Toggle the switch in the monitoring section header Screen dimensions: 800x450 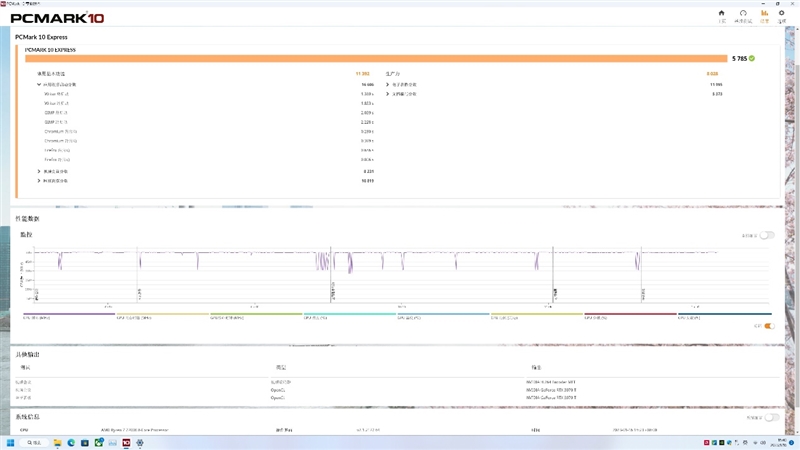pyautogui.click(x=767, y=235)
